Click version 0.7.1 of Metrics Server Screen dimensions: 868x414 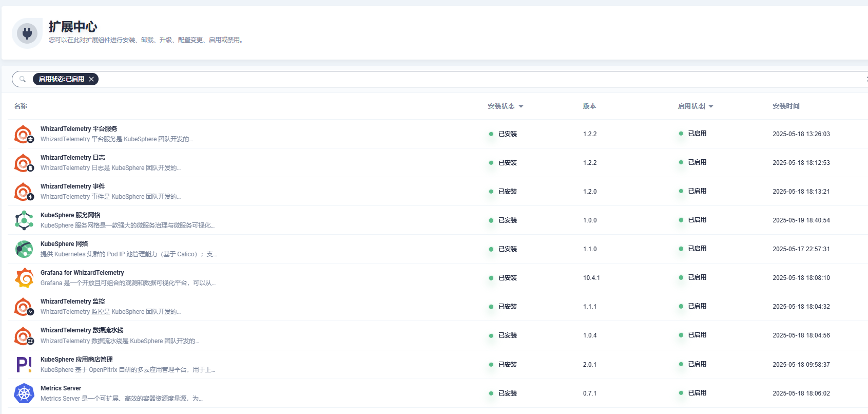590,393
